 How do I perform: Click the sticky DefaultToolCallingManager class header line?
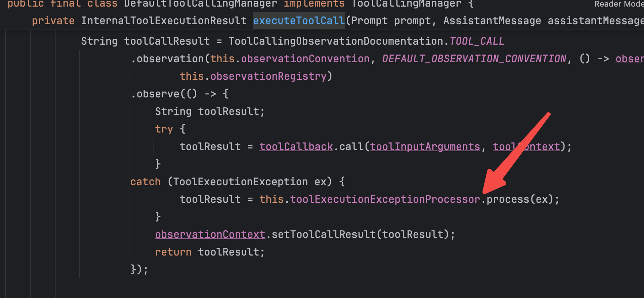click(238, 4)
